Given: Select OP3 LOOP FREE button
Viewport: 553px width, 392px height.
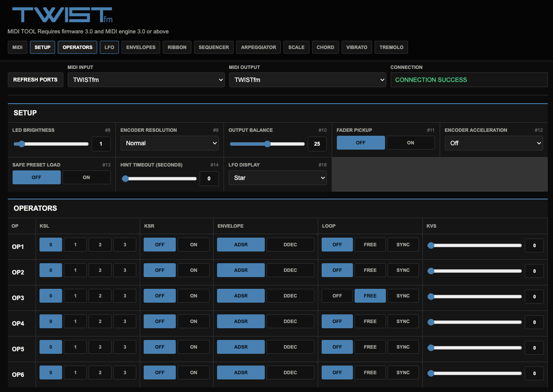Looking at the screenshot, I should pyautogui.click(x=370, y=296).
